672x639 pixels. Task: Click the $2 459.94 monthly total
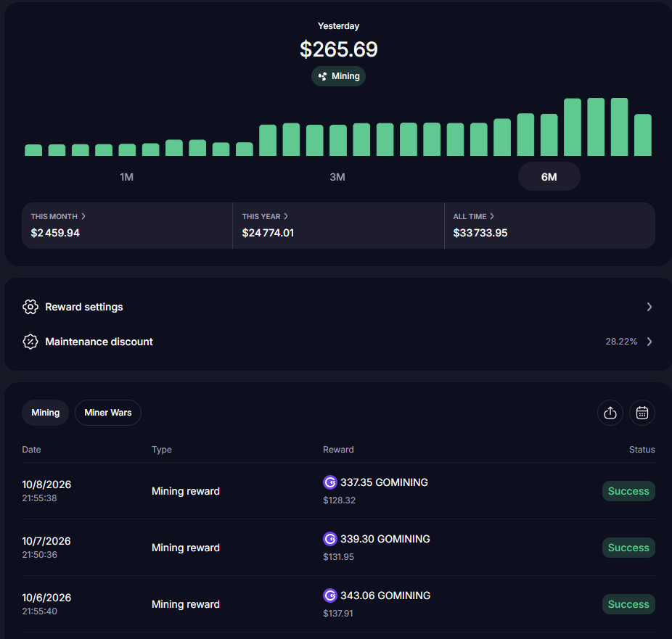(55, 233)
